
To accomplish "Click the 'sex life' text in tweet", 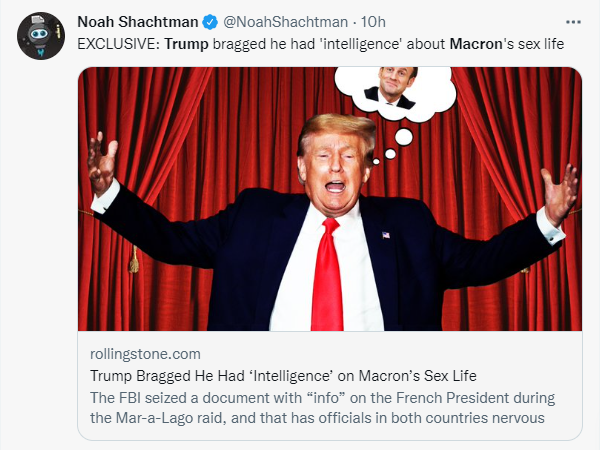I will [x=548, y=45].
